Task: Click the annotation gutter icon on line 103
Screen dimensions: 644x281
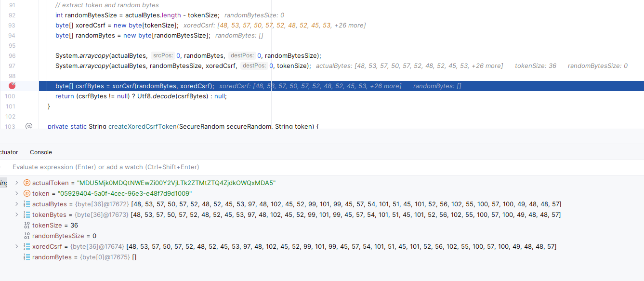Action: click(x=29, y=125)
